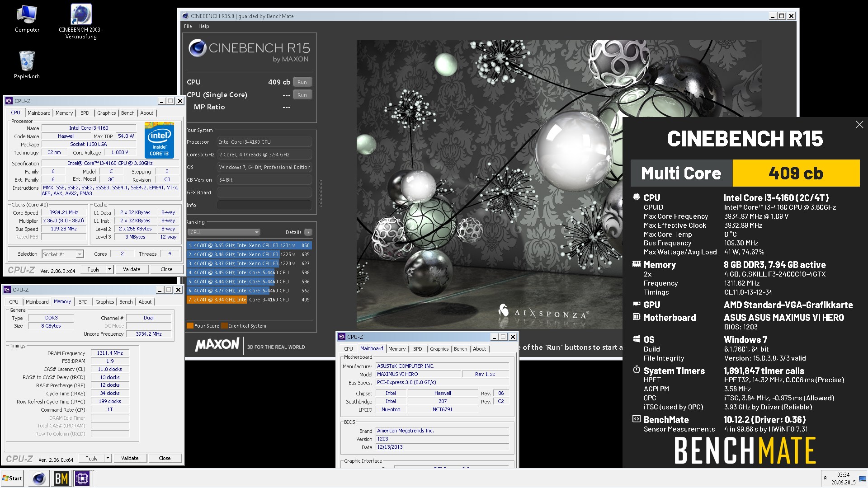Viewport: 868px width, 488px height.
Task: Open the Papierkorb recycle bin icon
Action: click(27, 65)
